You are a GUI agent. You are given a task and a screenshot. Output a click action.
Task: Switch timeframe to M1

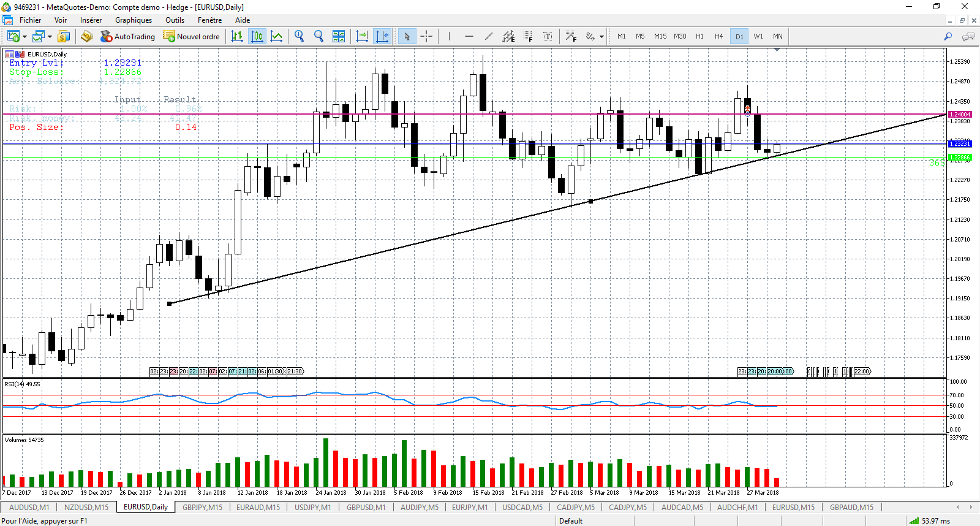[x=622, y=36]
